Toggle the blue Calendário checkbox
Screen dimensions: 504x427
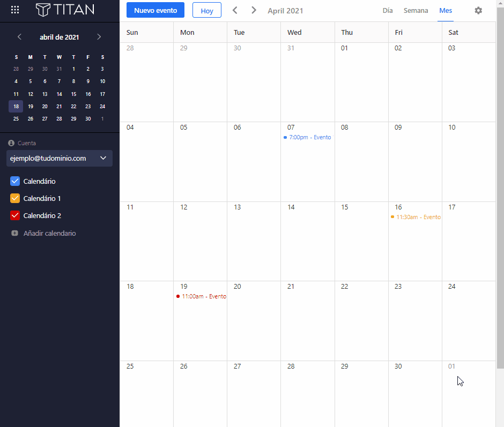(15, 181)
